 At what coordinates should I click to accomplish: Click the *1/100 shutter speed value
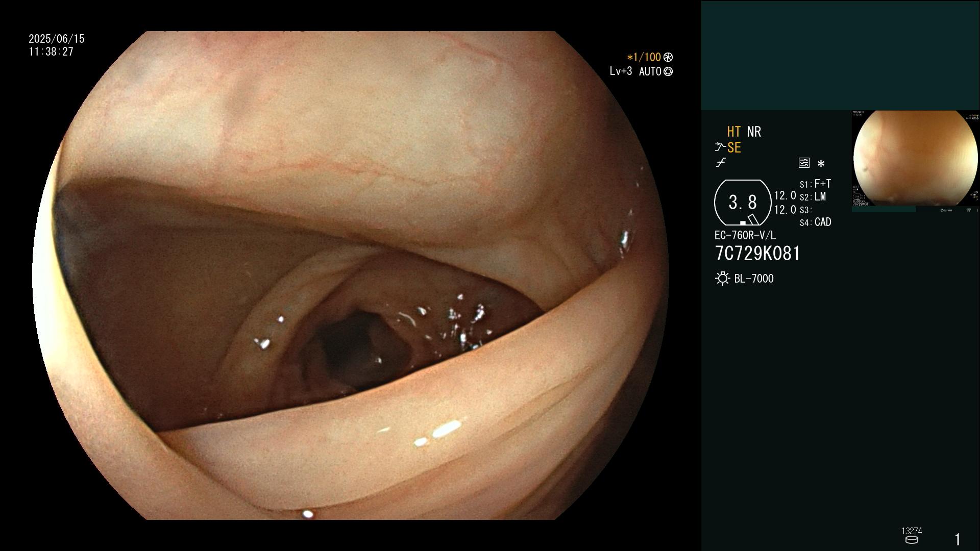pyautogui.click(x=644, y=57)
